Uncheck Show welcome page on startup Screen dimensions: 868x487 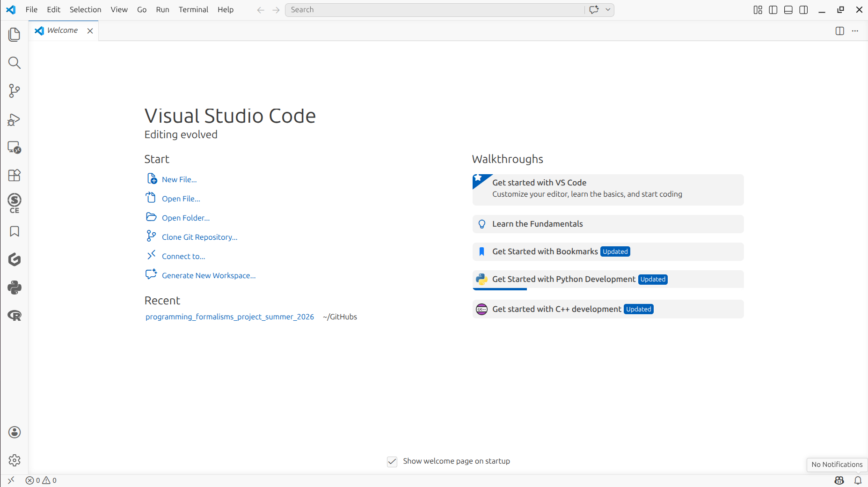[x=392, y=462]
